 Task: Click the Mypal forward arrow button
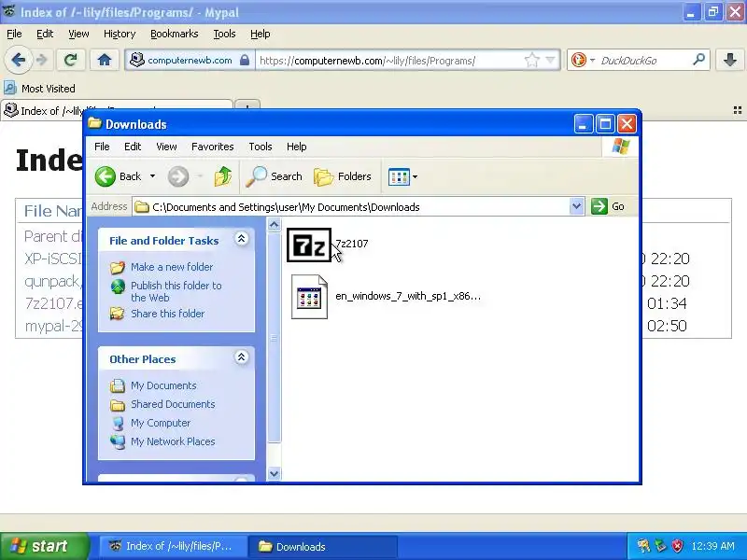tap(42, 60)
